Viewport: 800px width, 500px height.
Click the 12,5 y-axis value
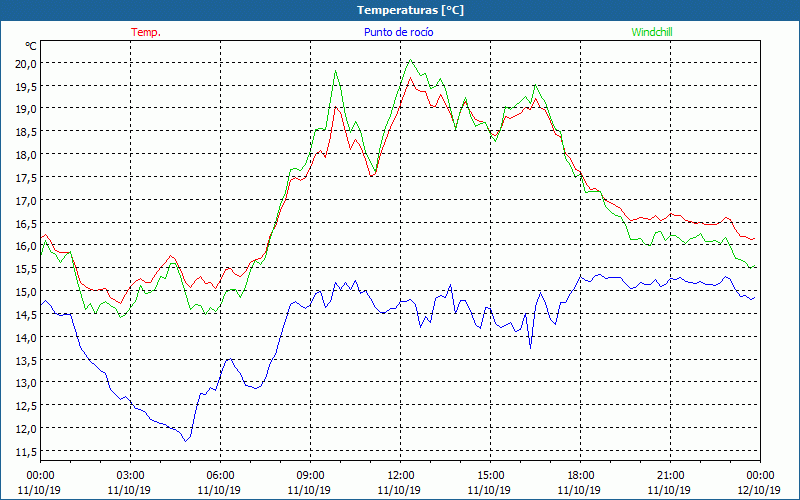coord(27,406)
